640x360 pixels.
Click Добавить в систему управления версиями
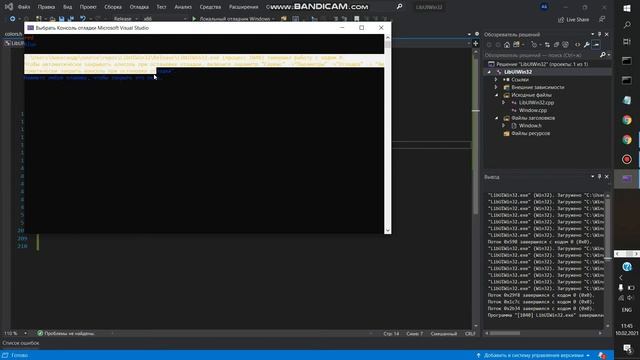pyautogui.click(x=533, y=356)
